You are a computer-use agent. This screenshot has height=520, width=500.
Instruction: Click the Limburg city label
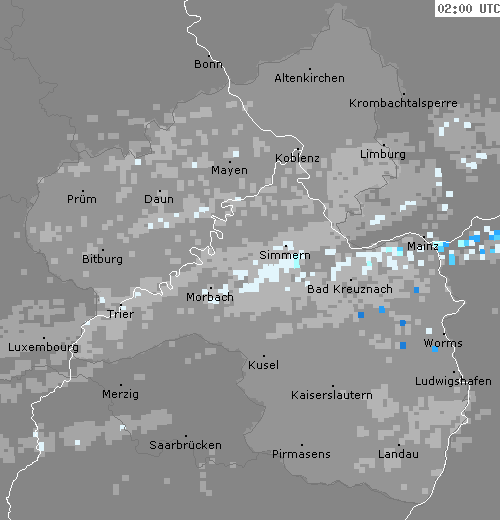(x=383, y=154)
